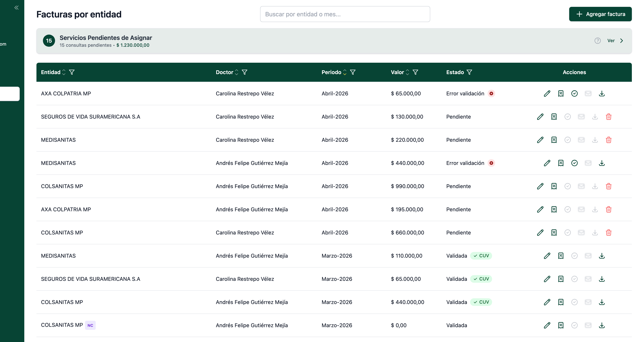Show help for Servicios Pendientes de Asignar
The image size is (644, 342).
click(x=597, y=40)
